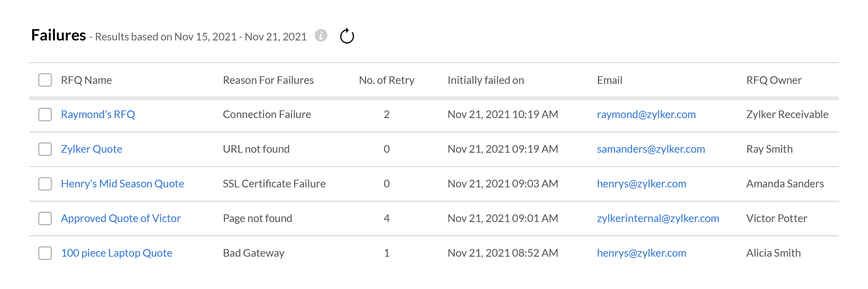Toggle the select-all checkbox in the header
868x289 pixels.
(x=45, y=80)
